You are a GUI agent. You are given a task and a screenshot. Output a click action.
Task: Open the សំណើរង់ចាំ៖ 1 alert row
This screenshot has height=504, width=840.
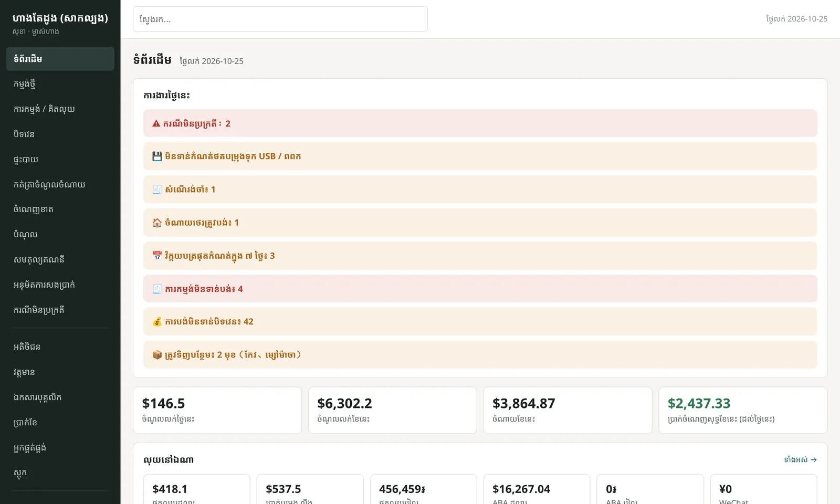point(480,190)
